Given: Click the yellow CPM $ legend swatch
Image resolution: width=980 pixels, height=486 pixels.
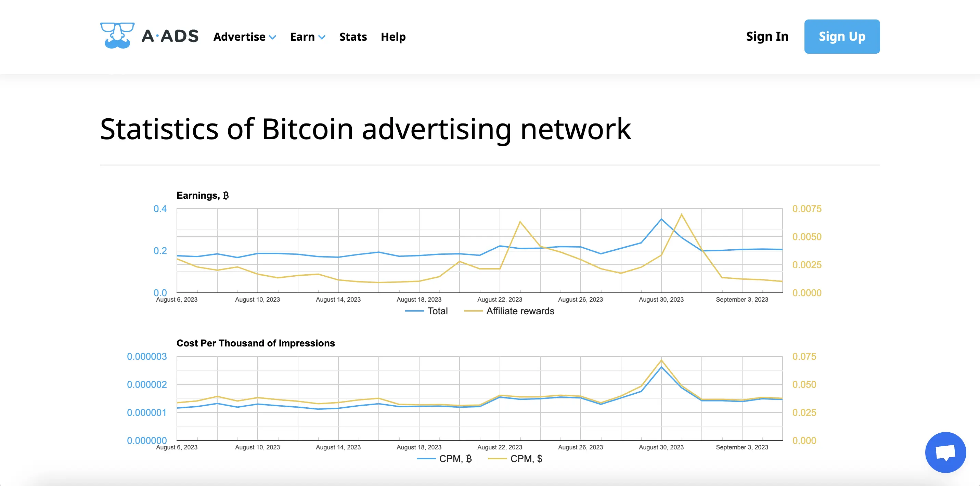Looking at the screenshot, I should tap(497, 459).
